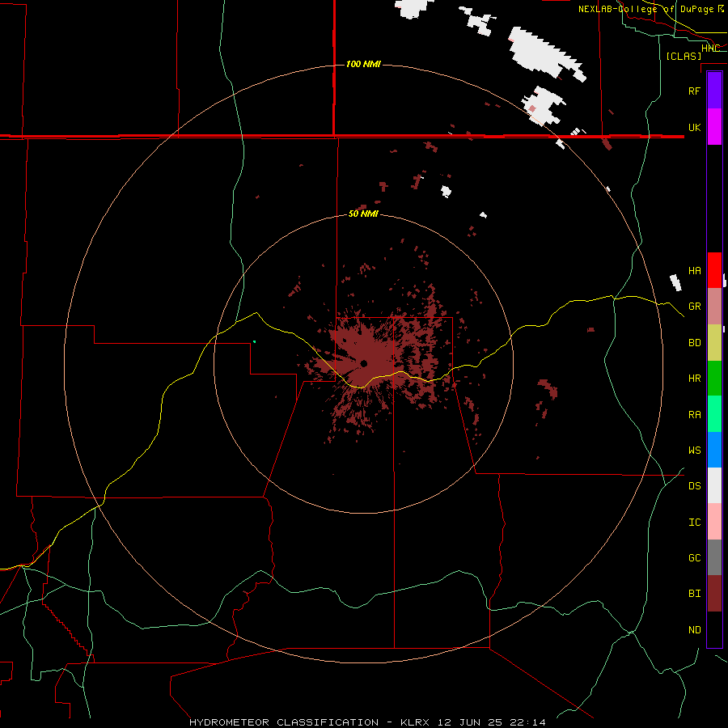Click the 'HYDROMETEOR CLASSIFICATION - KLRX' caption

point(309,722)
